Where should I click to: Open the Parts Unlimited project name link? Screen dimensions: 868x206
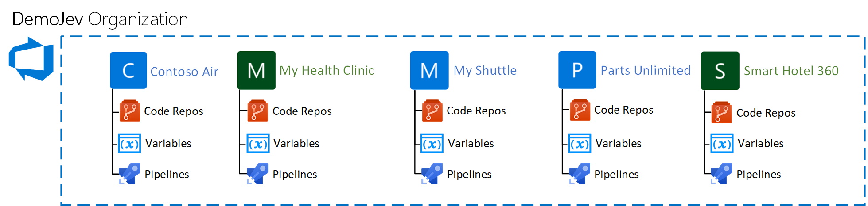coord(646,70)
